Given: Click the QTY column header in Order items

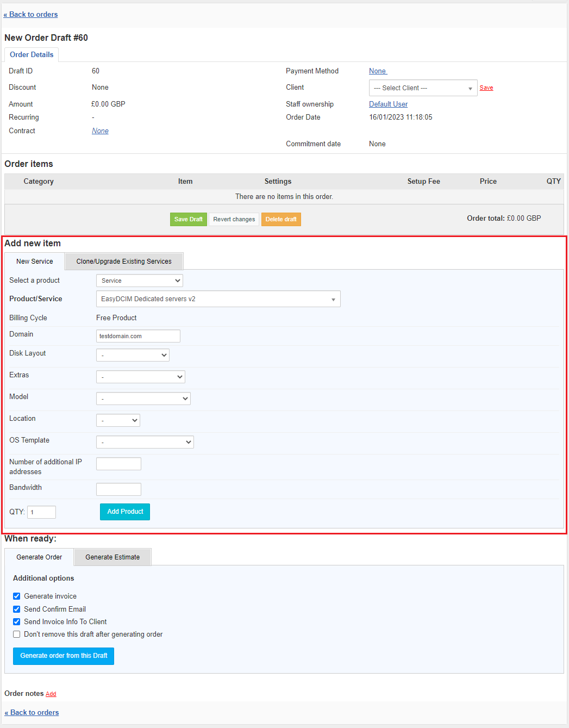Looking at the screenshot, I should (553, 182).
